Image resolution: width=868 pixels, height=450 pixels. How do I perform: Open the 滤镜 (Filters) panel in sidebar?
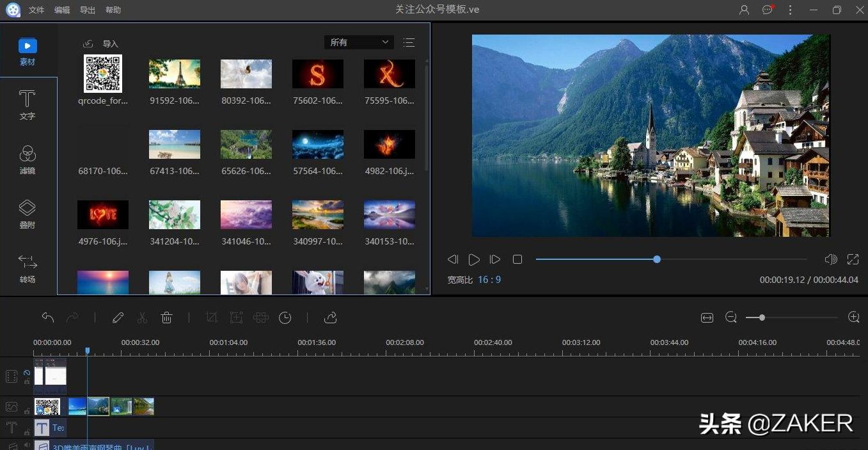(27, 159)
